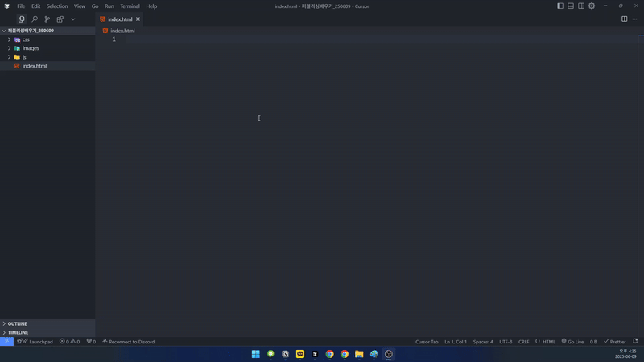Select index.html in the file explorer

pyautogui.click(x=34, y=66)
